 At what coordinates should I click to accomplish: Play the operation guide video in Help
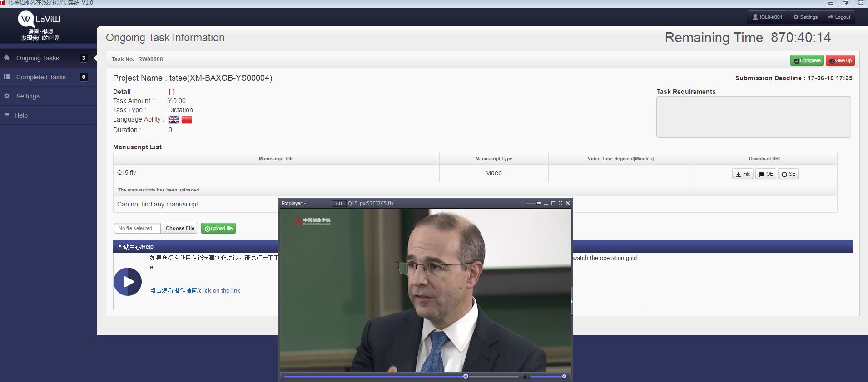128,282
